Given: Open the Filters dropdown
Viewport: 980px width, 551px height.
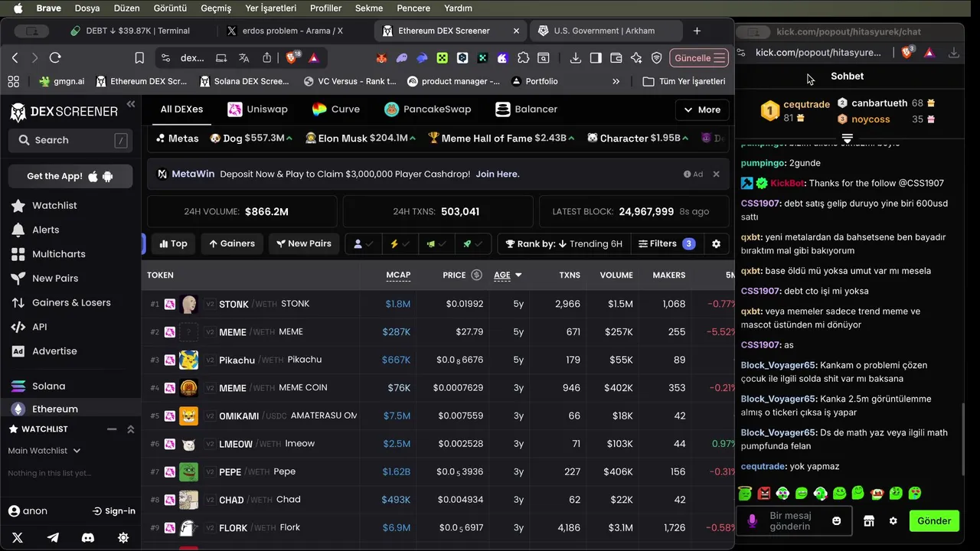Looking at the screenshot, I should [666, 244].
